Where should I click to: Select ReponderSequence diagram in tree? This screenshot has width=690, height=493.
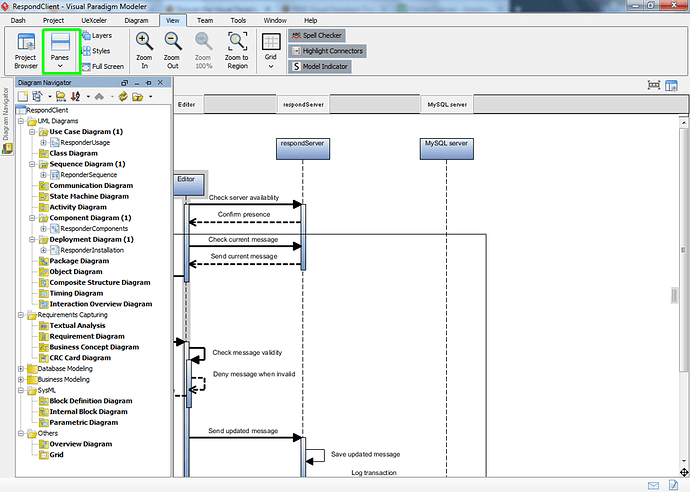tap(88, 175)
